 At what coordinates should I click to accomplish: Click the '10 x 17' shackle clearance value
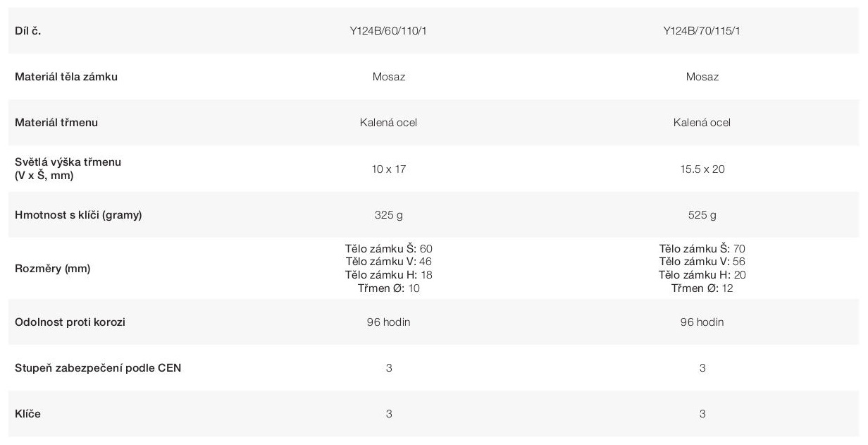pyautogui.click(x=389, y=169)
